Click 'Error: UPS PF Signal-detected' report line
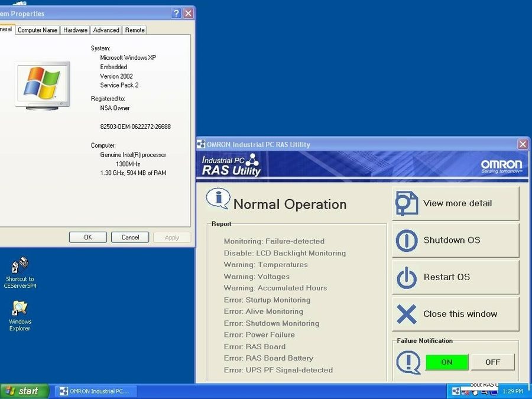Viewport: 532px width, 399px height. tap(278, 370)
